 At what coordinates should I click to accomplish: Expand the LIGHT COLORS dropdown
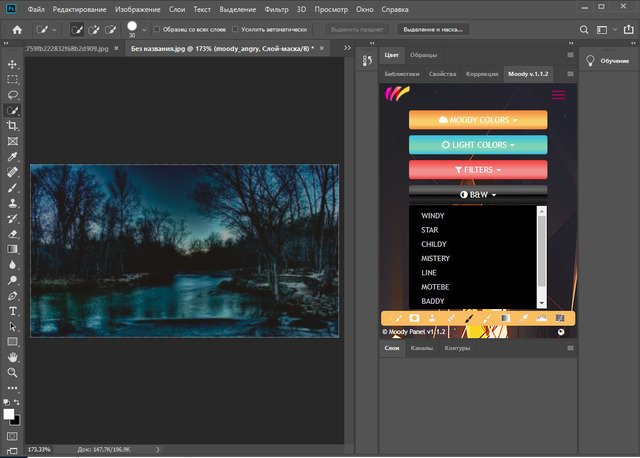(x=477, y=145)
